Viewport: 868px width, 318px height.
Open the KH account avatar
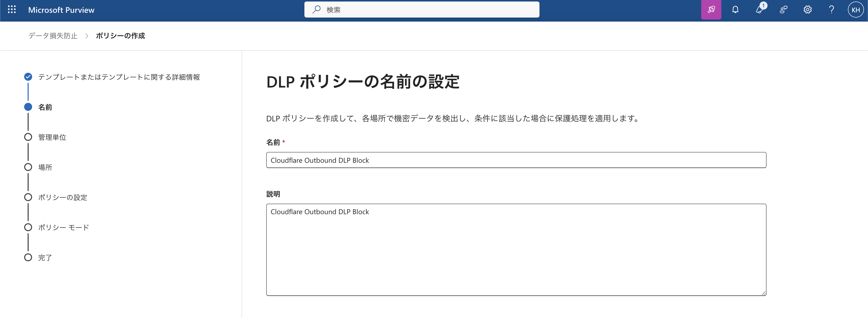[x=855, y=10]
